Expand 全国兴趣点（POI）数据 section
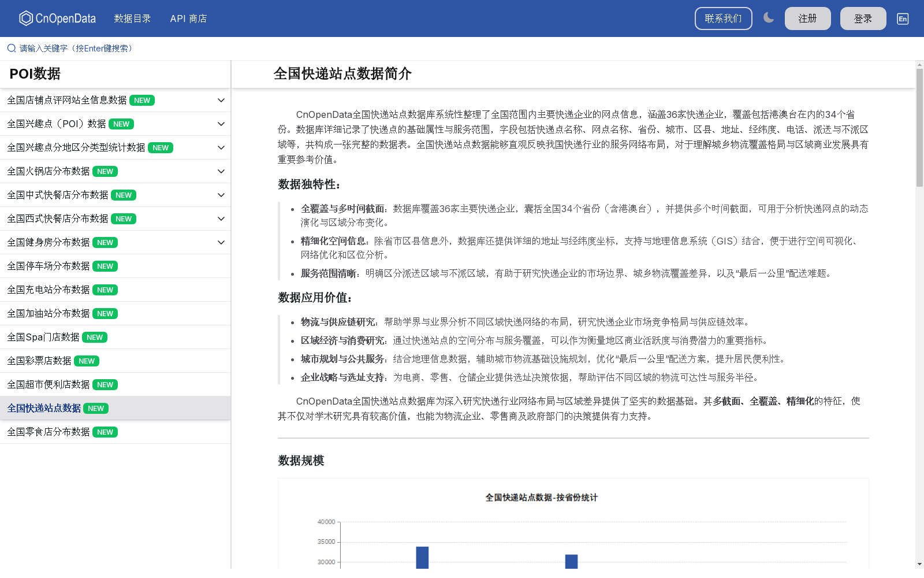This screenshot has height=578, width=924. coord(221,124)
